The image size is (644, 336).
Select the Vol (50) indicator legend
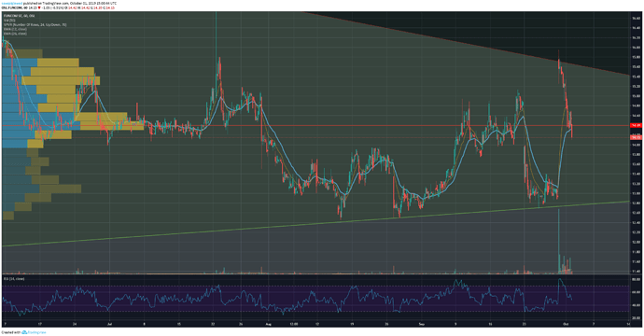click(9, 21)
